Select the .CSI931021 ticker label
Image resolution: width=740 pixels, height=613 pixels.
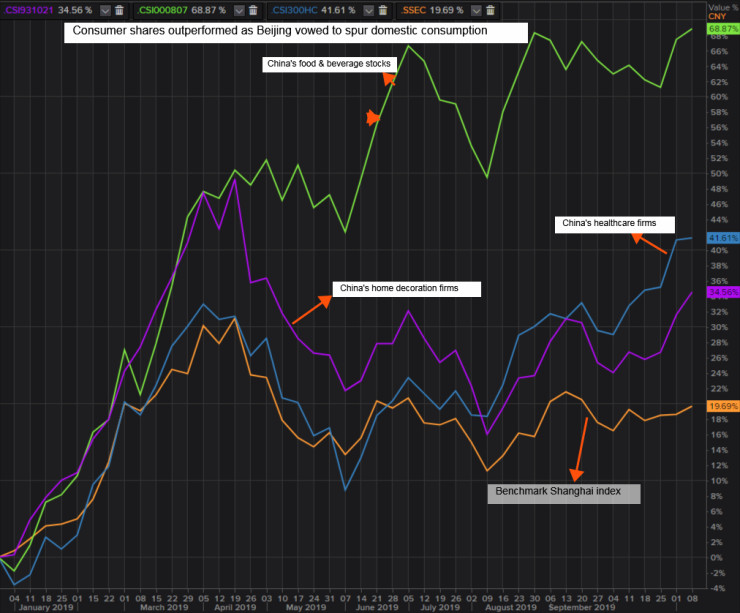pos(28,10)
